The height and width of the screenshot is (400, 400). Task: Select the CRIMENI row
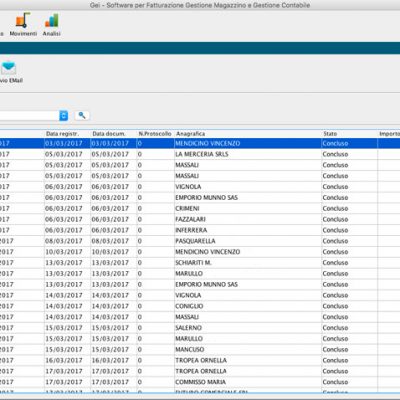pyautogui.click(x=200, y=208)
